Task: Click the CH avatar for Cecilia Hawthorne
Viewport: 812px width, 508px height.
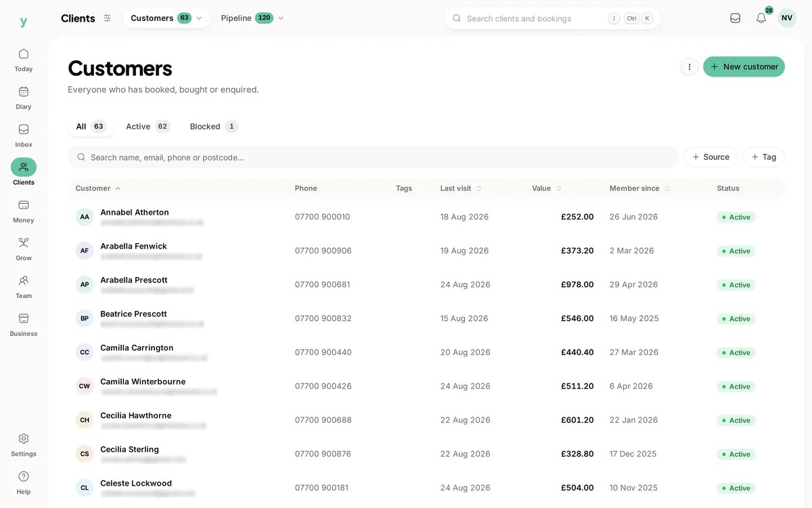Action: (85, 420)
